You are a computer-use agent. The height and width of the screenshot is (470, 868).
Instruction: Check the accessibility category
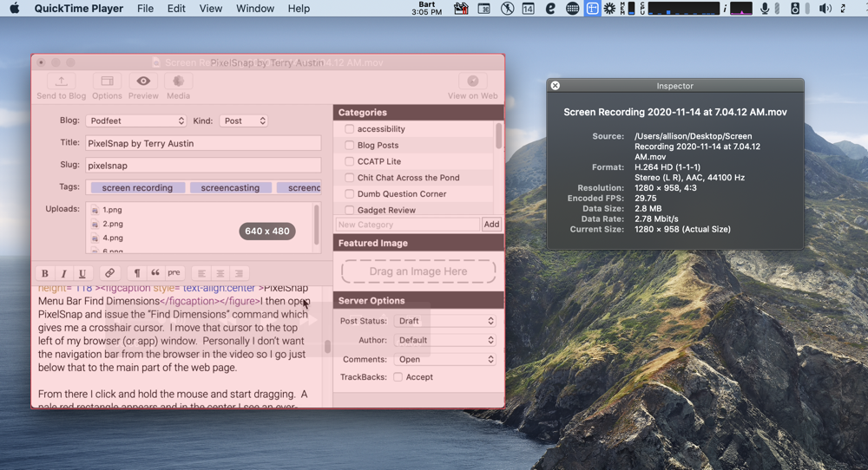click(x=349, y=129)
